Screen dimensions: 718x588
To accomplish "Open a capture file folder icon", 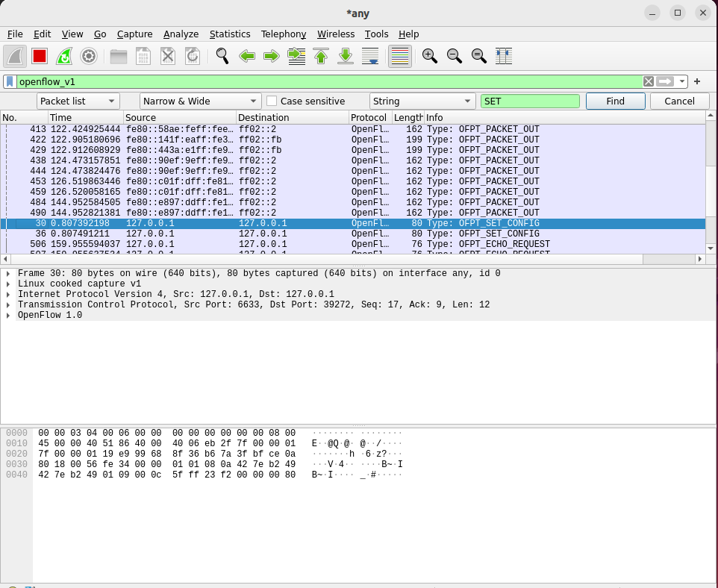I will [x=119, y=56].
